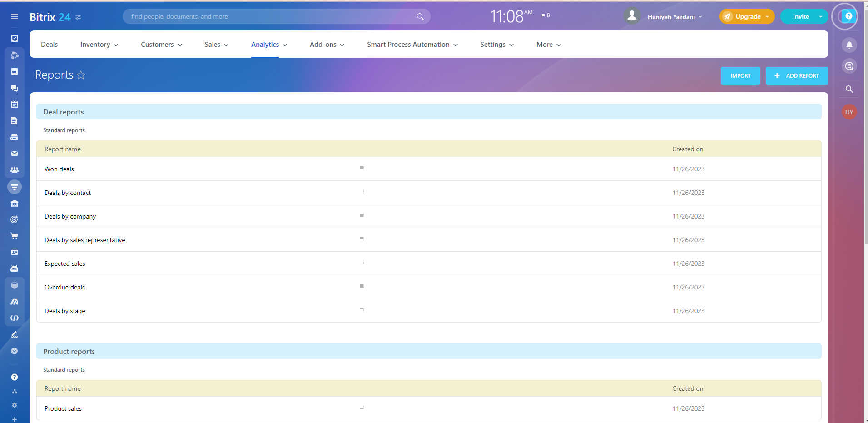Open the e-signature pen icon in sidebar
868x423 pixels.
[15, 334]
